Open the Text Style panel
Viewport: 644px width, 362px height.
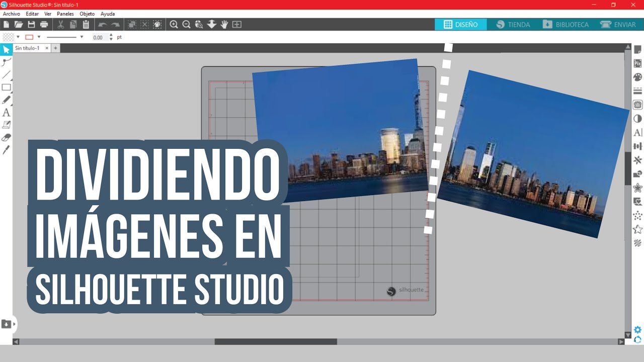[x=637, y=132]
